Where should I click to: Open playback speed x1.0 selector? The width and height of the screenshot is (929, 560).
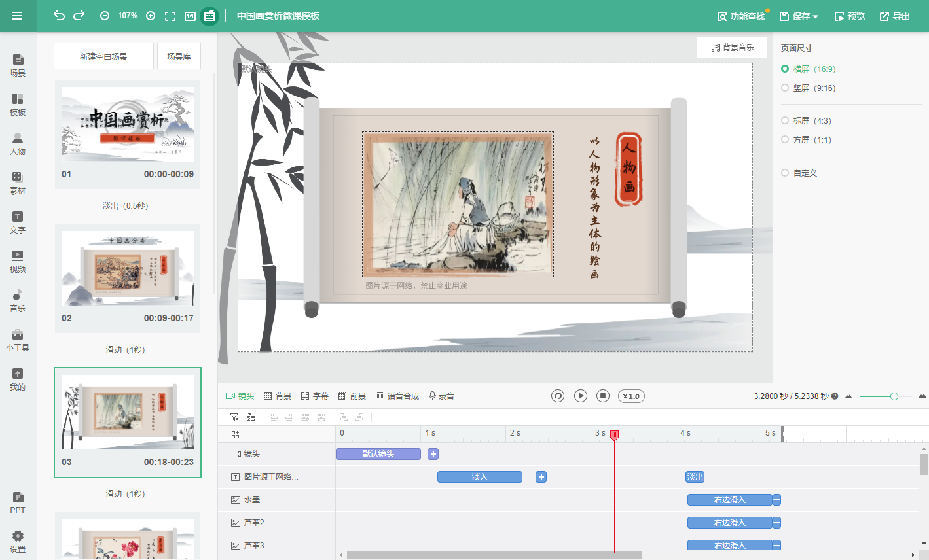pyautogui.click(x=631, y=396)
